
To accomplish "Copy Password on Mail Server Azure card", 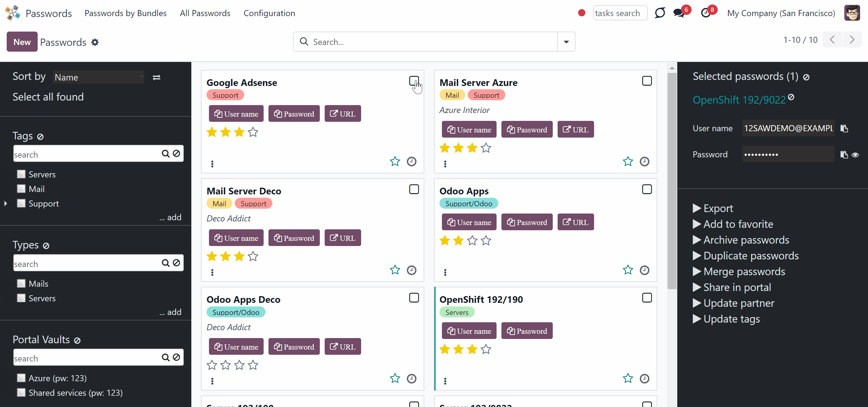I will click(527, 129).
